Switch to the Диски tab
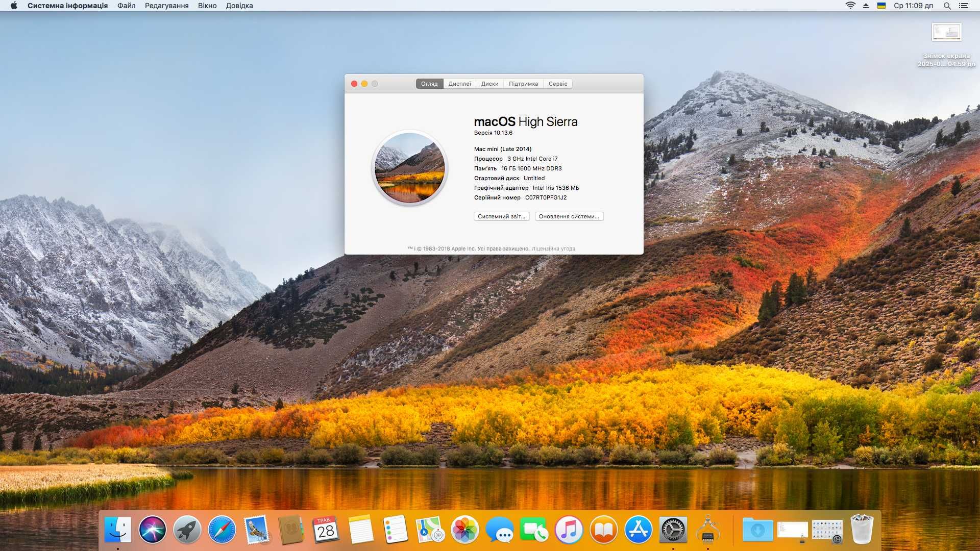980x551 pixels. (489, 84)
